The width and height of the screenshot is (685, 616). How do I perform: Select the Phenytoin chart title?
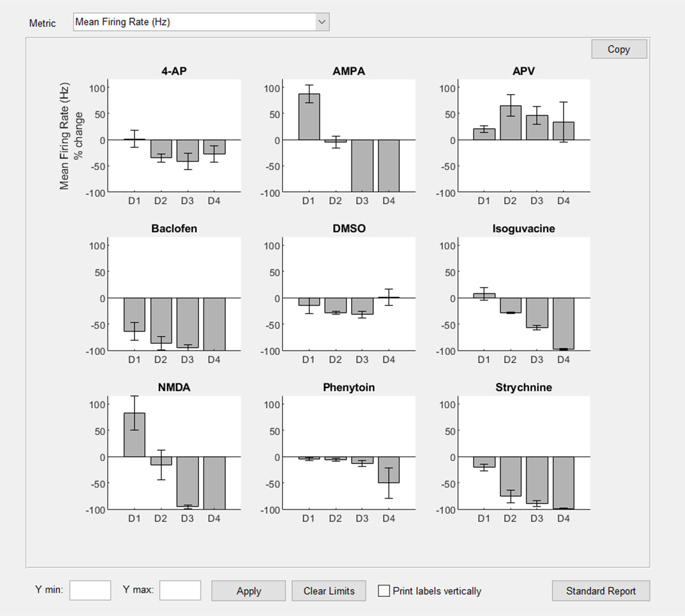click(349, 387)
